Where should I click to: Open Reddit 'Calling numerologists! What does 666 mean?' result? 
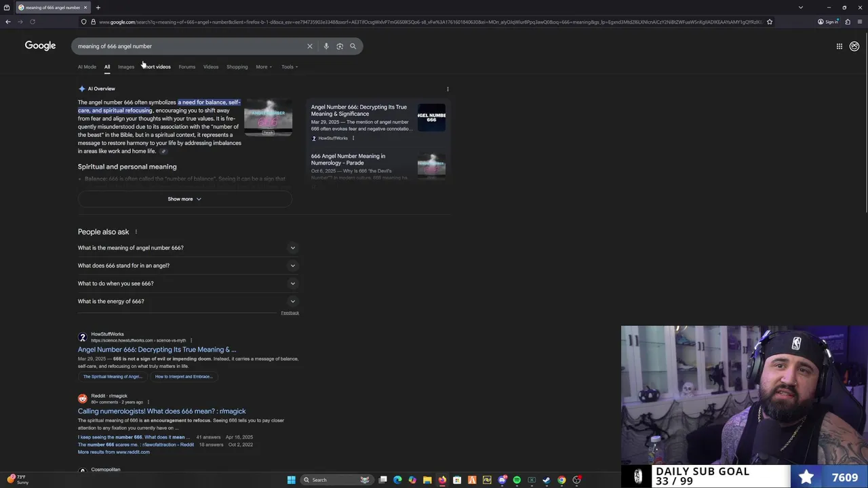(x=161, y=411)
